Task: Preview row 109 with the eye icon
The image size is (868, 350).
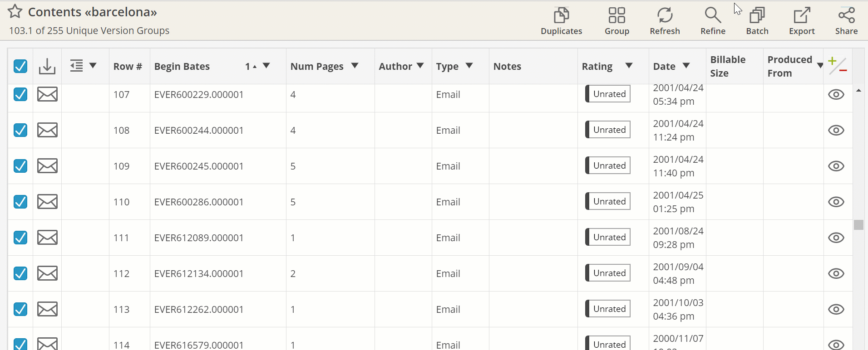Action: [836, 166]
